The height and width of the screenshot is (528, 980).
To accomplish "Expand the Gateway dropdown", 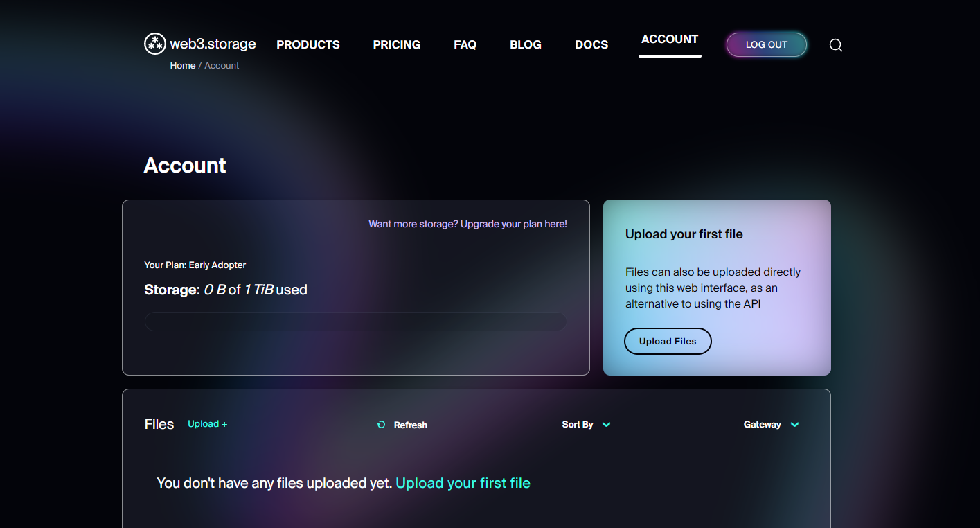I will [771, 425].
